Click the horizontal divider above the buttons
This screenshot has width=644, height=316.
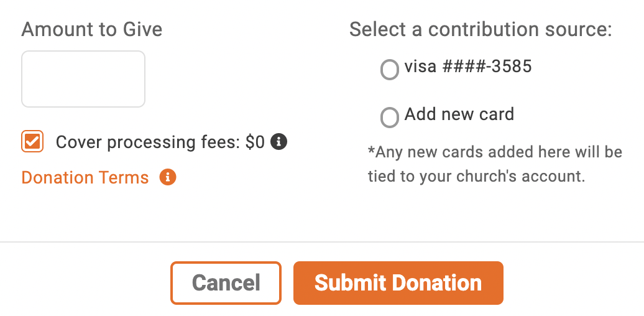pos(322,241)
